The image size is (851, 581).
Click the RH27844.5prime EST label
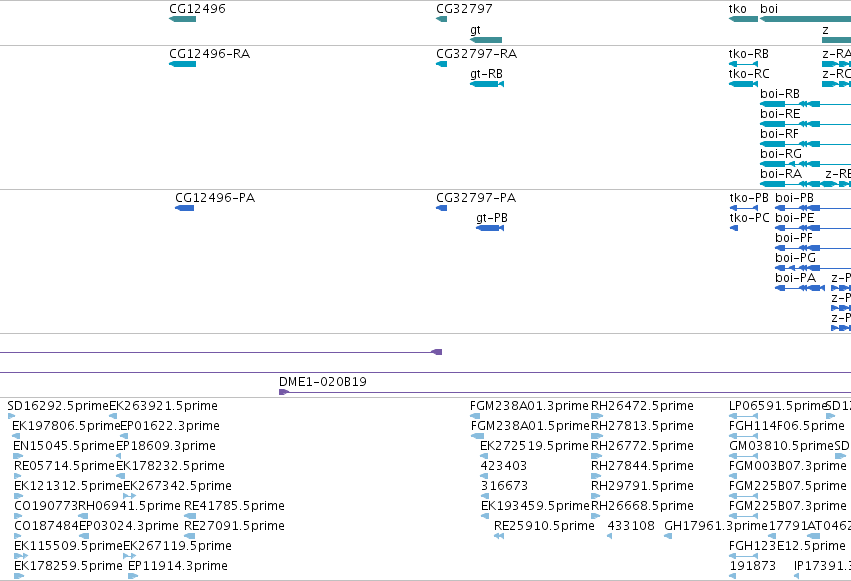642,465
